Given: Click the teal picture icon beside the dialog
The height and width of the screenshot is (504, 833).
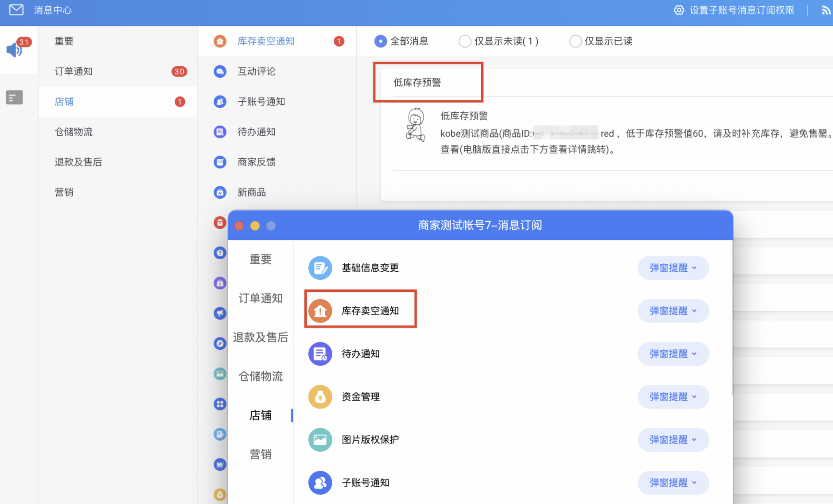Looking at the screenshot, I should pyautogui.click(x=220, y=374).
